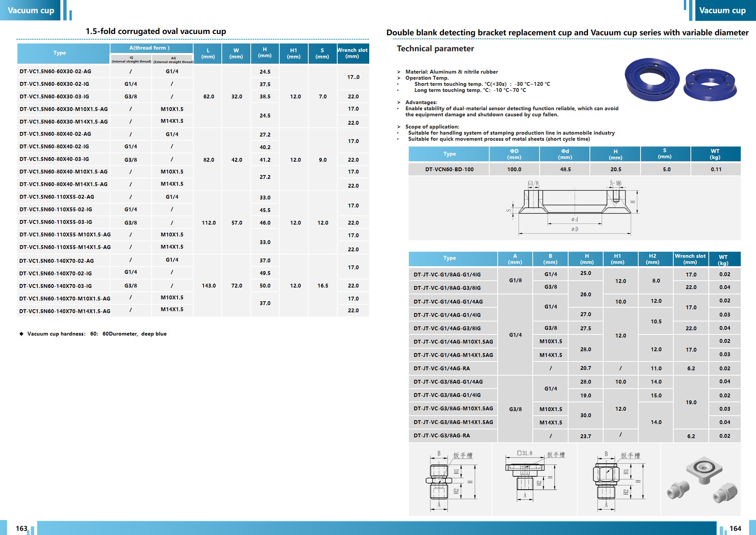Screen dimensions: 756x535
Task: Click the page number 163
Action: (x=21, y=528)
